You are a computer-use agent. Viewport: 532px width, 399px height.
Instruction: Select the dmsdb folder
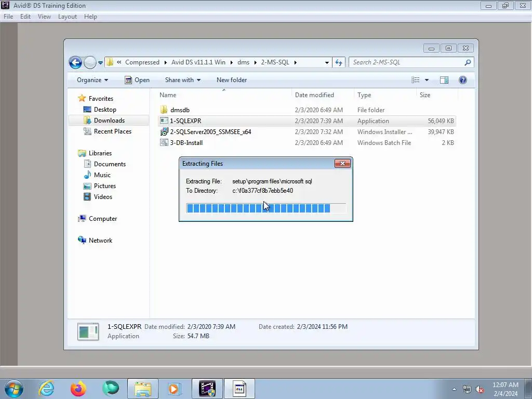(180, 110)
